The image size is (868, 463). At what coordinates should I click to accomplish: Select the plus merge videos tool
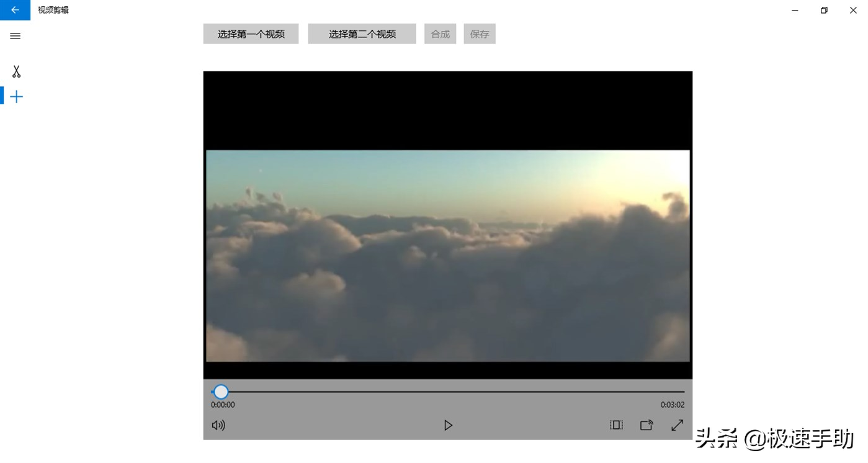click(16, 97)
